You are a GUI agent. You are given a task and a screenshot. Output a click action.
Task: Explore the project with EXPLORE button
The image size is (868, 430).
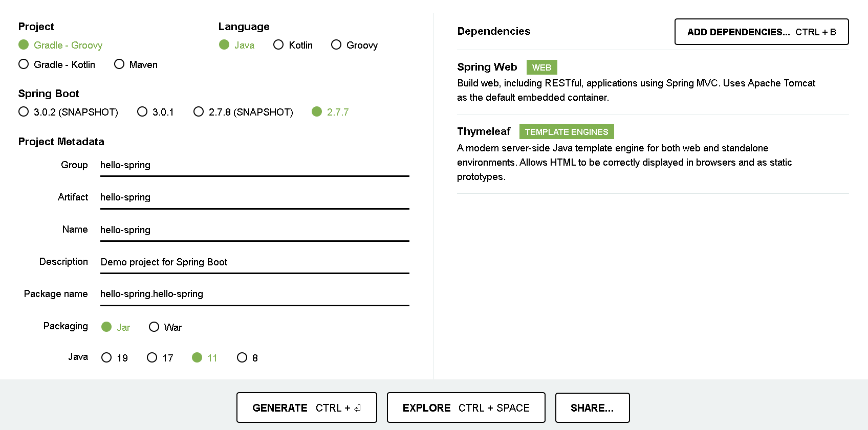pyautogui.click(x=466, y=408)
